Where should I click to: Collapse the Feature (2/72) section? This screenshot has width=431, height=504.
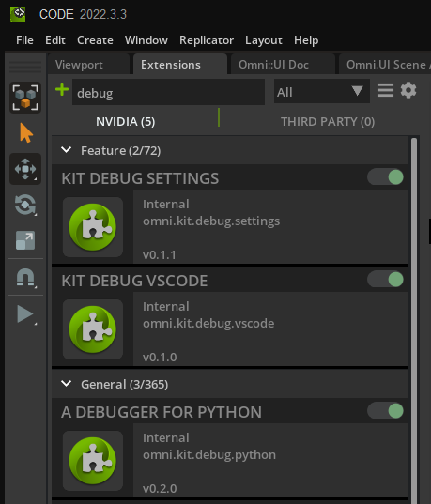coord(67,150)
